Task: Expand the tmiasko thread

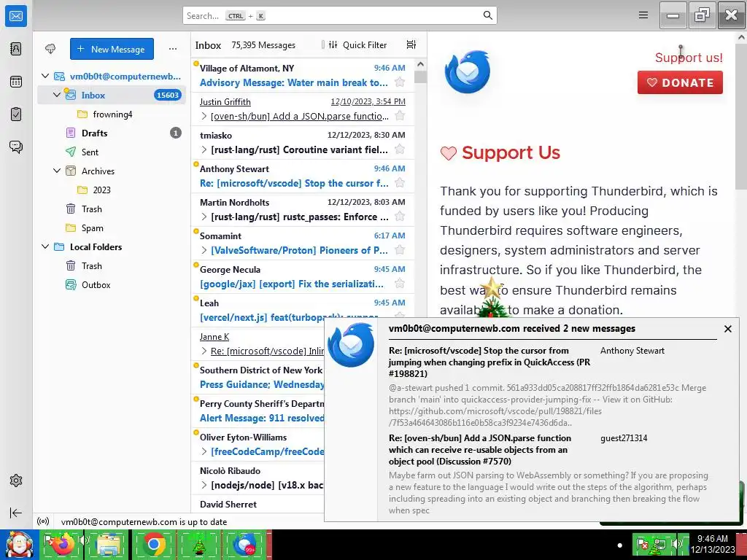Action: (204, 150)
